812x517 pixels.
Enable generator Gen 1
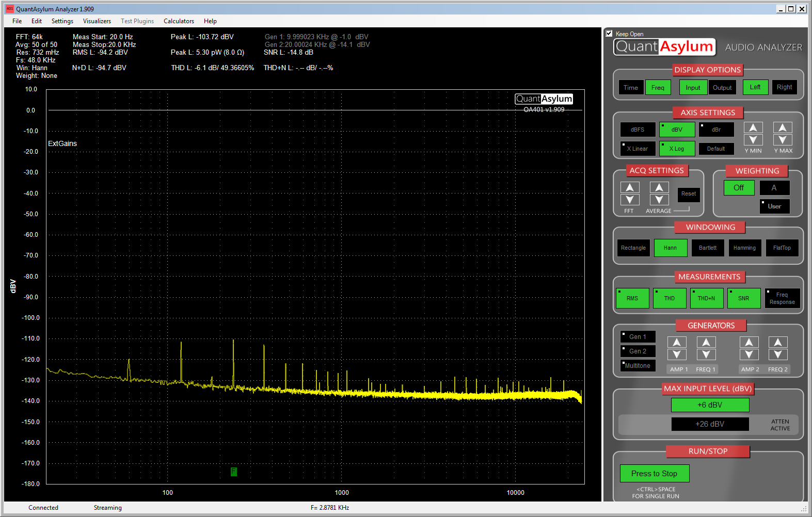(638, 337)
